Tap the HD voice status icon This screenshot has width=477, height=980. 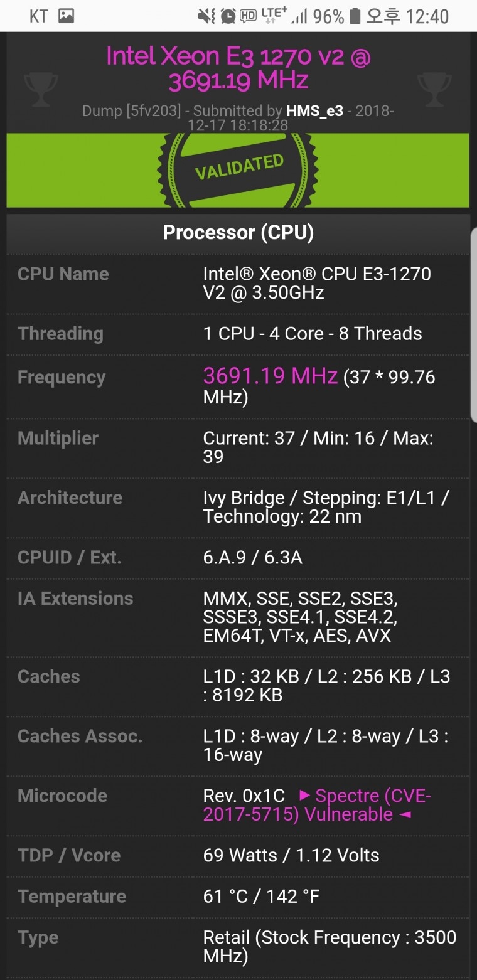pyautogui.click(x=249, y=16)
